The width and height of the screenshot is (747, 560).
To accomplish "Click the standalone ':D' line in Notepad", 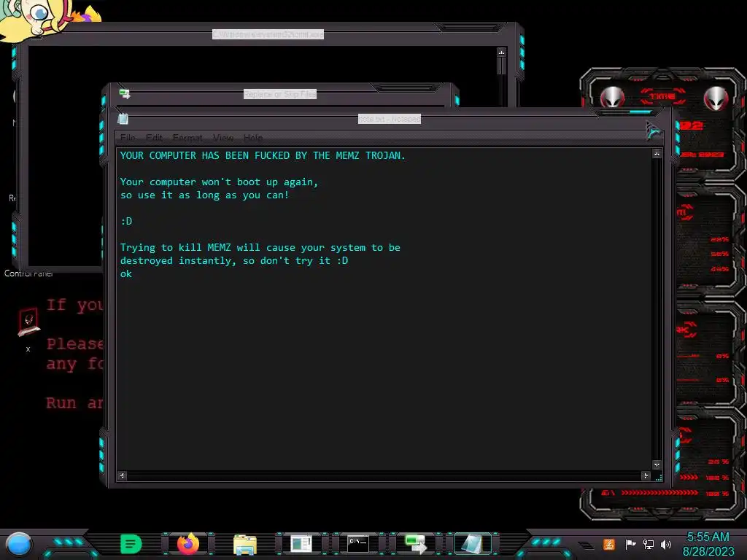I will 126,222.
